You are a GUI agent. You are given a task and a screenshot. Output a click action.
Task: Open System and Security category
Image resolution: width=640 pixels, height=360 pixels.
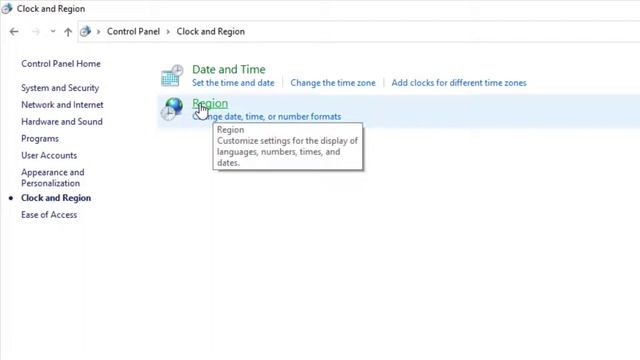(x=60, y=88)
